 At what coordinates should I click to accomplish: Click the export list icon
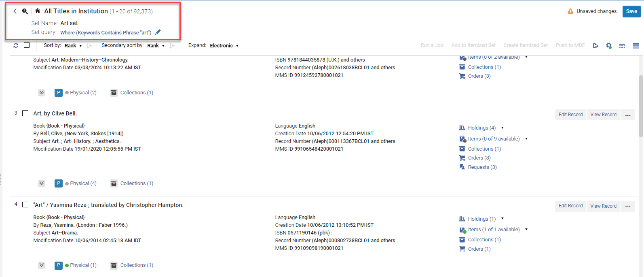click(595, 46)
